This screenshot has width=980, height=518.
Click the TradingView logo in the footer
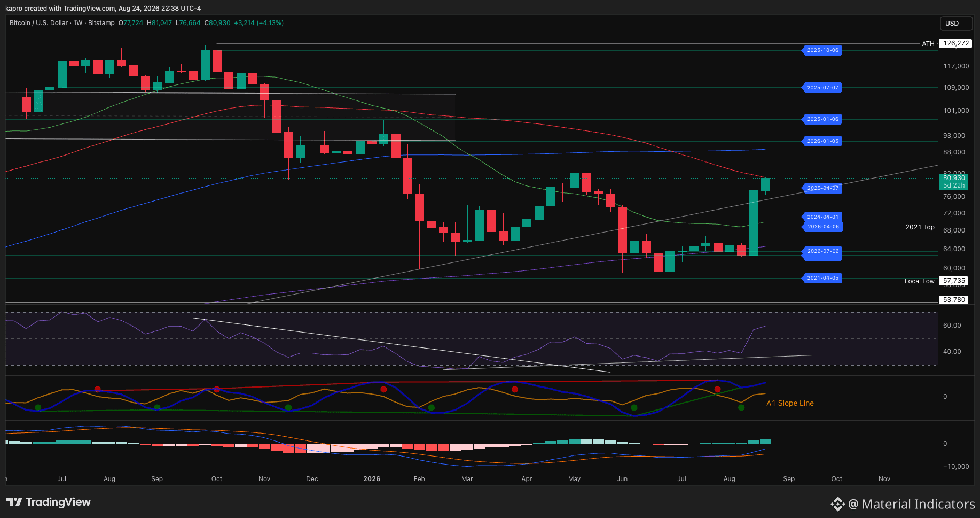point(49,502)
